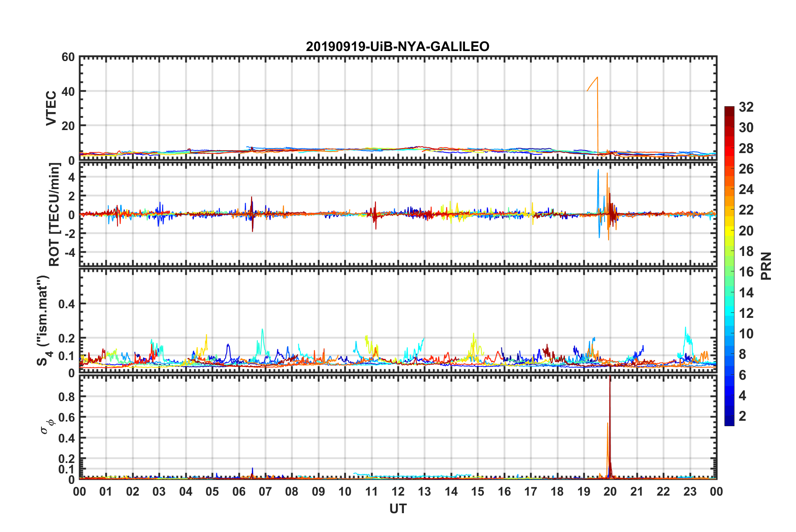The height and width of the screenshot is (532, 796).
Task: Click the 0.8 tick on the sigma-phi axis
Action: point(67,396)
